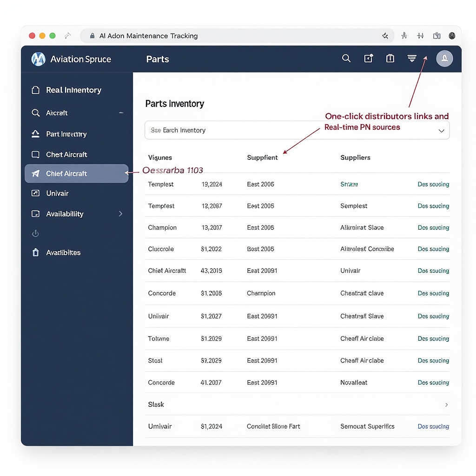Click the Stosi row name

[155, 360]
